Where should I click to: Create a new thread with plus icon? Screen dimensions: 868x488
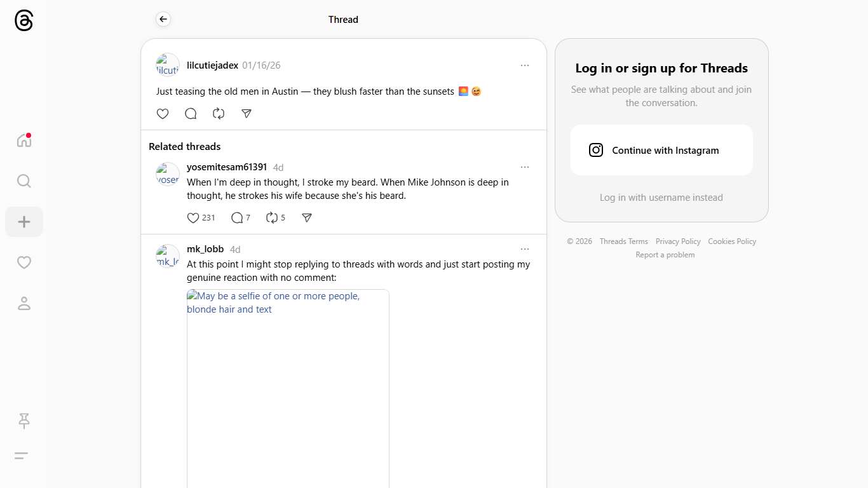pos(24,222)
